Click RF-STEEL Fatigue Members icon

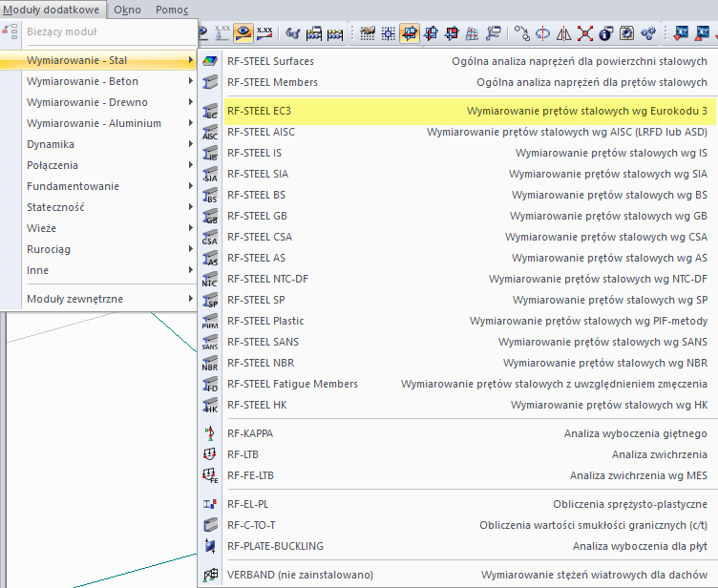click(x=210, y=385)
